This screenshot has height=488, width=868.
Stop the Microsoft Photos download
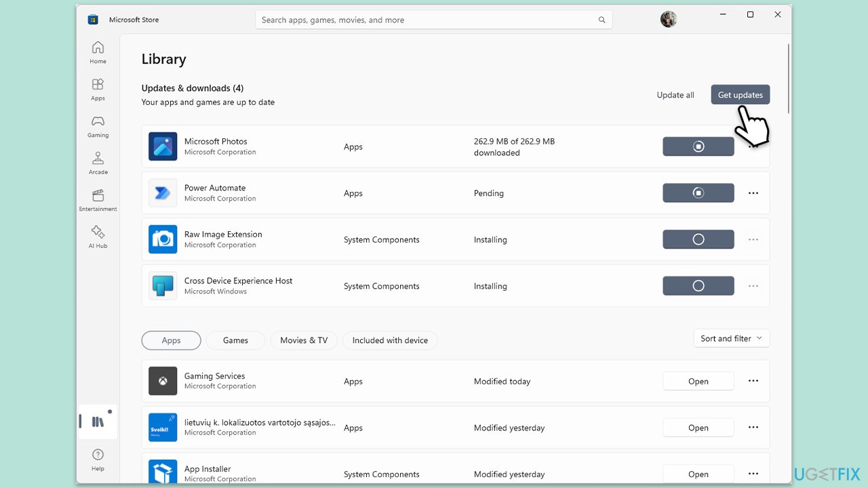[x=698, y=146]
